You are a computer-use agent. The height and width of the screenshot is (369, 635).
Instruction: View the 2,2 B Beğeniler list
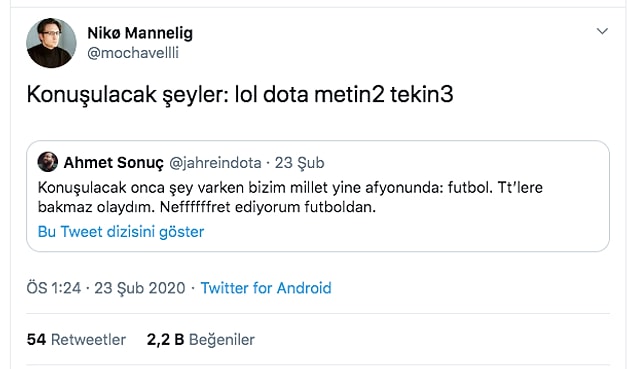pos(200,339)
